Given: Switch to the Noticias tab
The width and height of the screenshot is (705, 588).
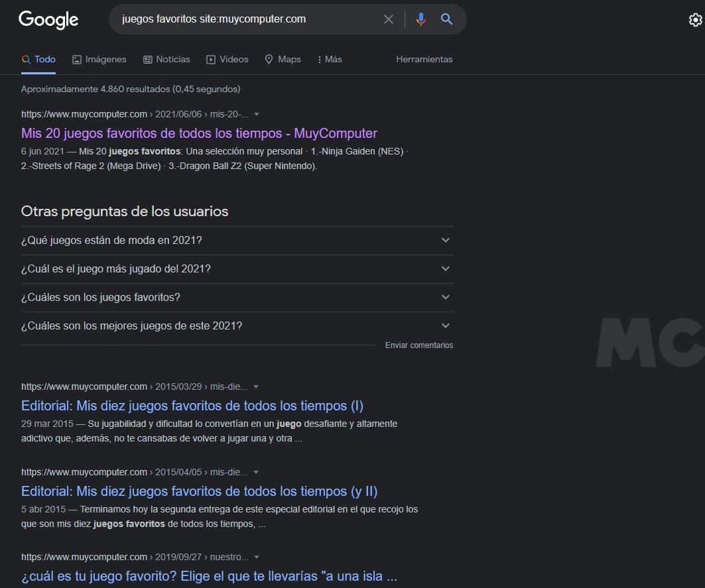Looking at the screenshot, I should tap(166, 60).
